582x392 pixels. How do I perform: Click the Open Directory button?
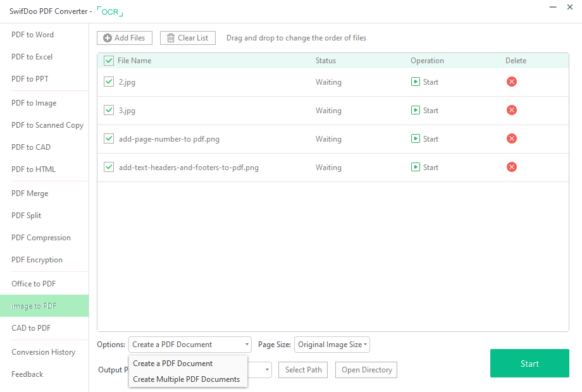[x=366, y=370]
